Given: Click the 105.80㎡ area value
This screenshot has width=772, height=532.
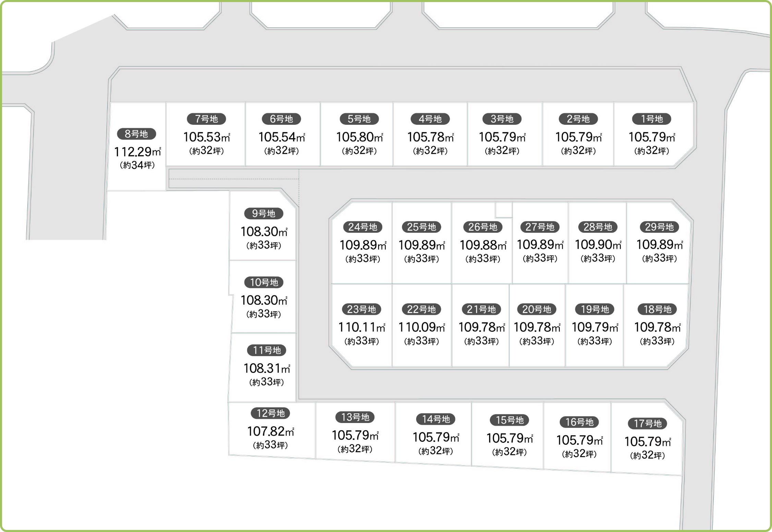Looking at the screenshot, I should tap(359, 137).
